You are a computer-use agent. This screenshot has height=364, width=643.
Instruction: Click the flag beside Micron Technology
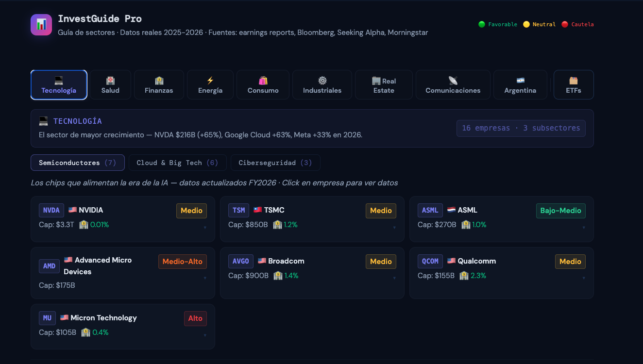(64, 318)
